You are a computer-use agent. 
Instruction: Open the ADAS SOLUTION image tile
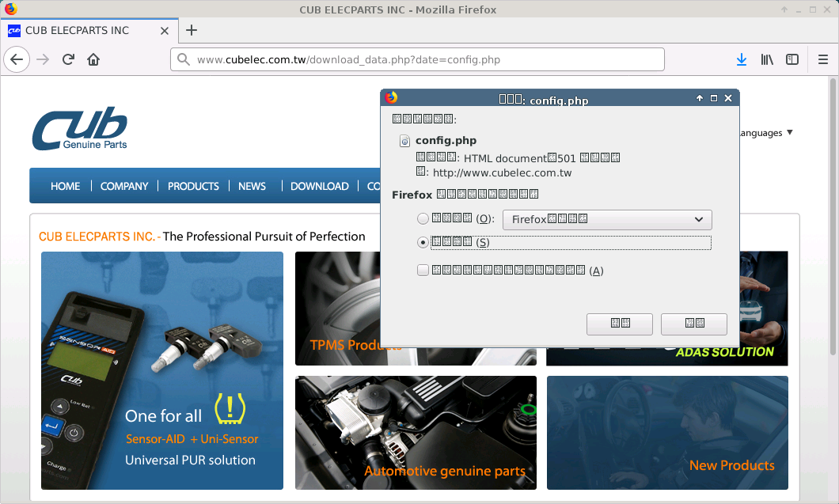click(x=764, y=309)
